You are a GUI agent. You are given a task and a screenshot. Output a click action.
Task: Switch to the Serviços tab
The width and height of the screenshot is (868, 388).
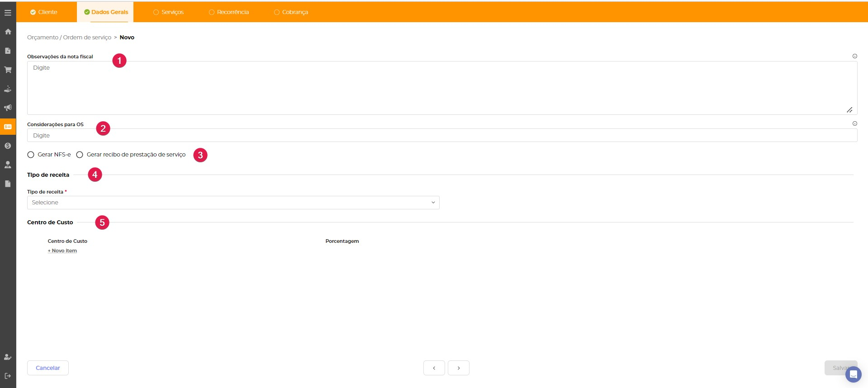[169, 12]
